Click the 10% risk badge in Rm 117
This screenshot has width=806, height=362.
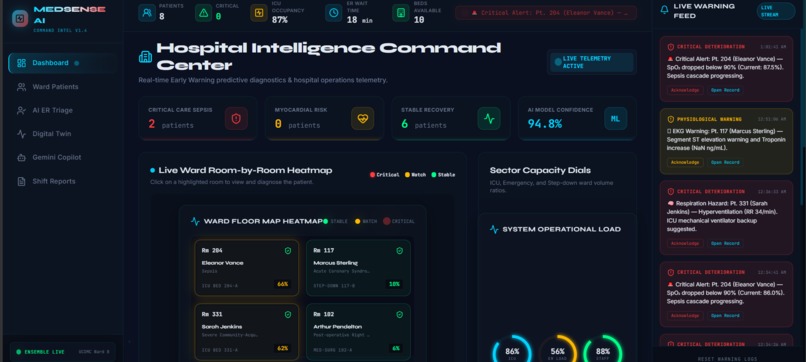[x=394, y=284]
